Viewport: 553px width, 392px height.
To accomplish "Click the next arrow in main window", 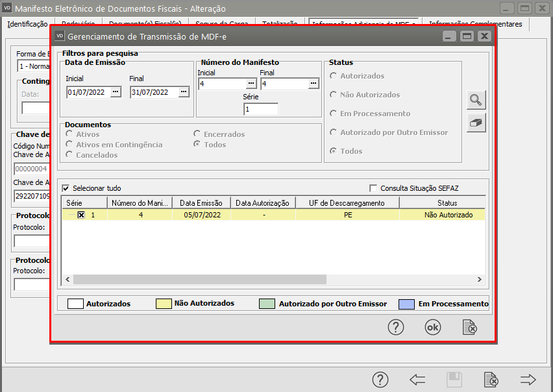I will pos(528,380).
